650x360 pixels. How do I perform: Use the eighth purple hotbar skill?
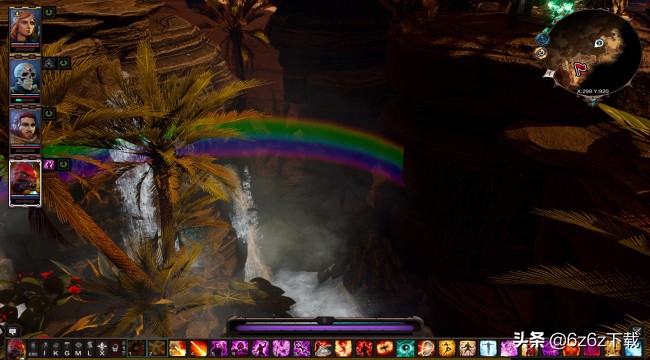pos(281,348)
